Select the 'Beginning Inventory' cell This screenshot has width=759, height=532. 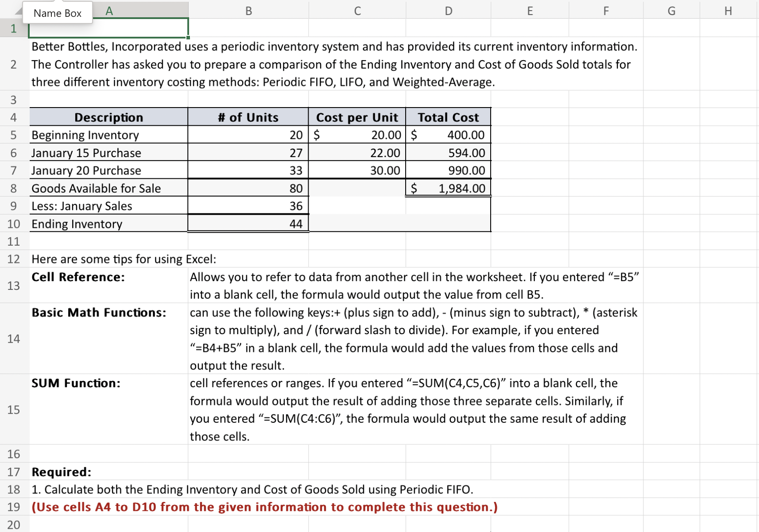coord(109,135)
